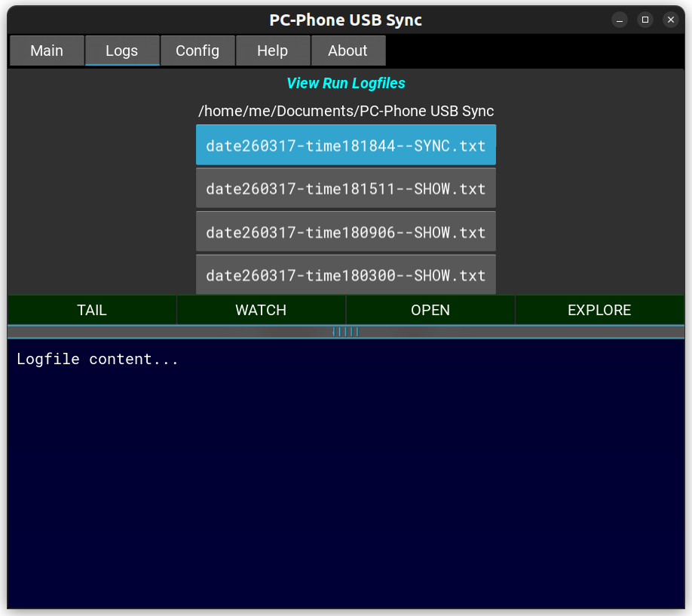The width and height of the screenshot is (692, 616).
Task: Click inside the Logfile content text area
Action: tap(346, 475)
